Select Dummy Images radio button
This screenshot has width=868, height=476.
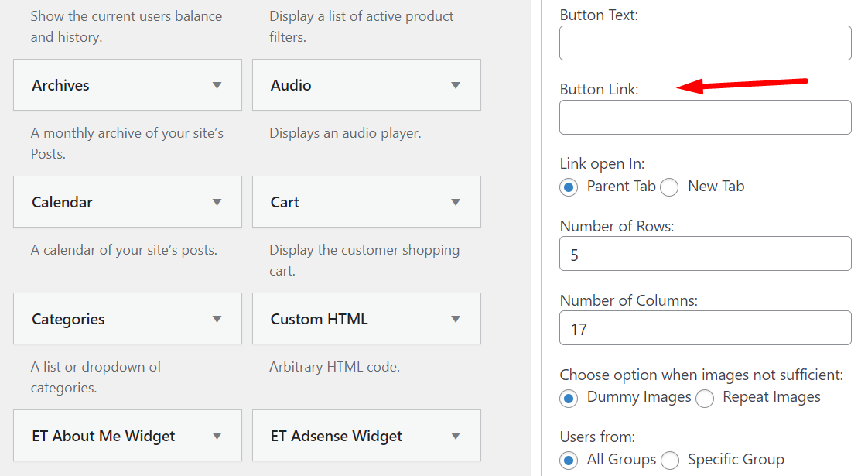[x=569, y=398]
